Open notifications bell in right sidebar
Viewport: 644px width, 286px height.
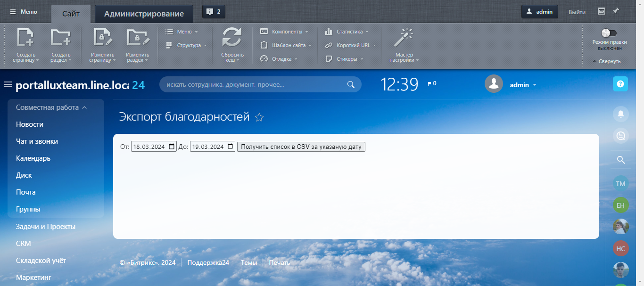[620, 114]
